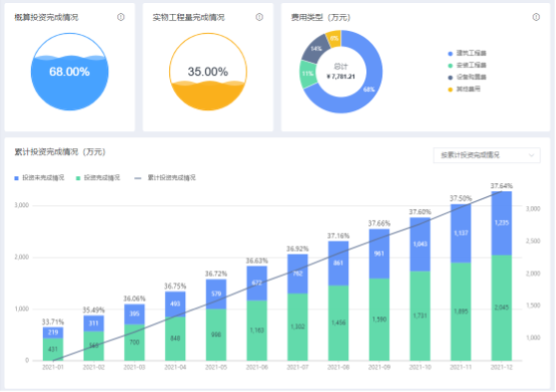Screen dimensions: 556x392
Task: Click the green 11% donut segment
Action: coord(307,74)
